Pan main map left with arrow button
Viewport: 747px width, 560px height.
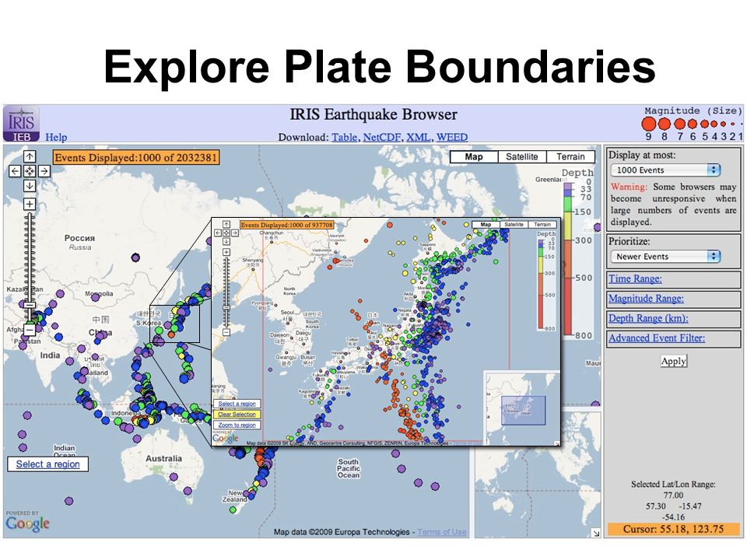(x=15, y=171)
